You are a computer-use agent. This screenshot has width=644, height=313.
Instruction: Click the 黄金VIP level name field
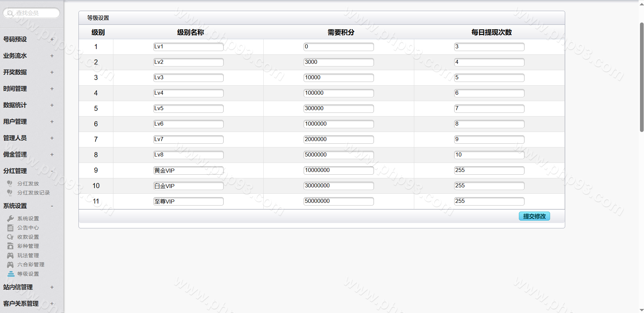tap(188, 171)
